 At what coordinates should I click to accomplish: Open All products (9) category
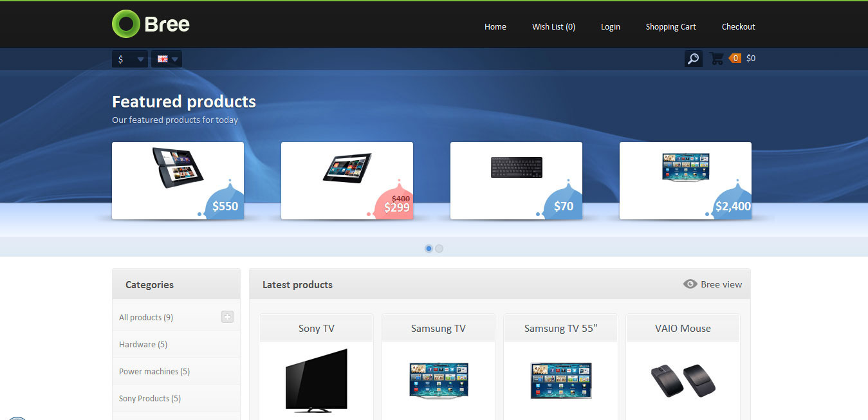point(146,317)
